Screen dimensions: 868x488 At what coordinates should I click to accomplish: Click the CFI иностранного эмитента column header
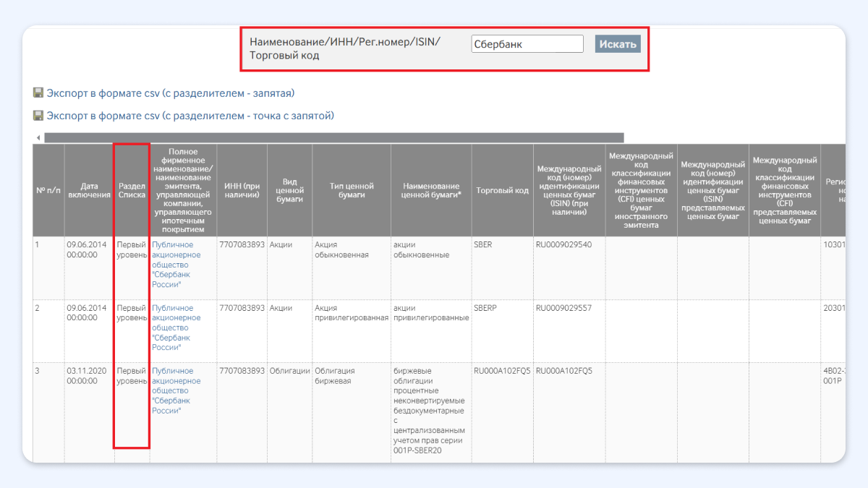point(641,191)
